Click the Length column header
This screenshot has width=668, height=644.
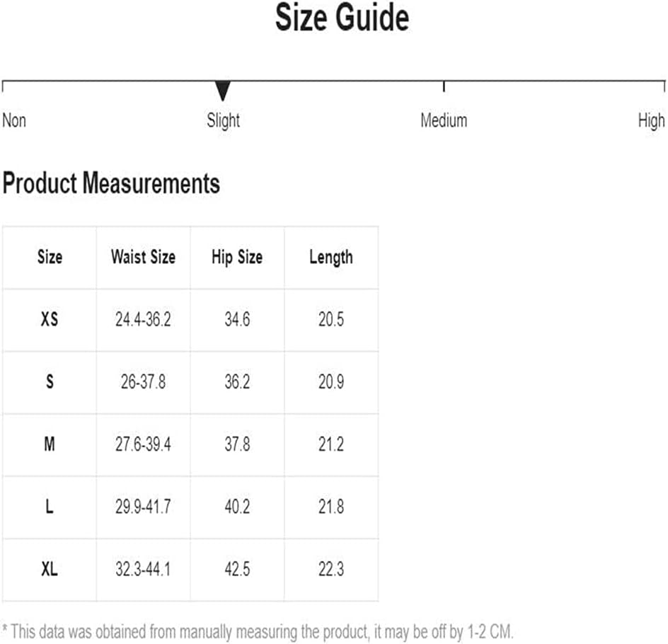click(x=331, y=258)
